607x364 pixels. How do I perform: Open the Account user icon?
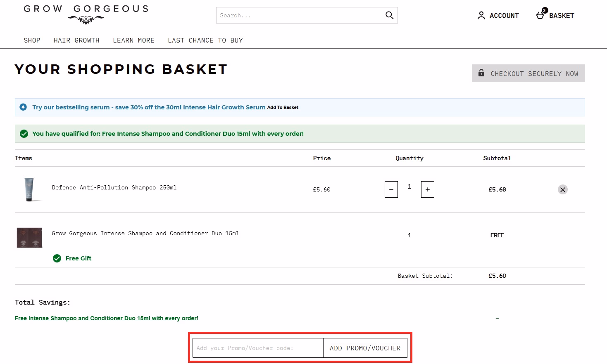481,15
